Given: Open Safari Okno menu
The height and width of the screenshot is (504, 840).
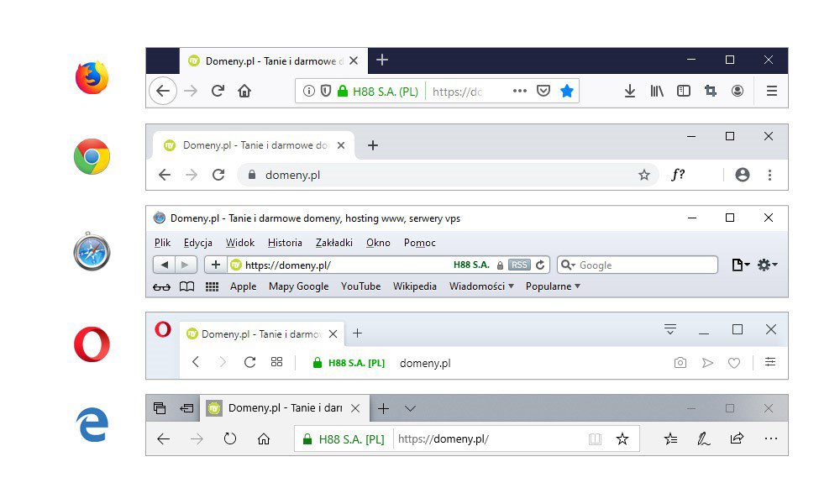Looking at the screenshot, I should point(378,243).
